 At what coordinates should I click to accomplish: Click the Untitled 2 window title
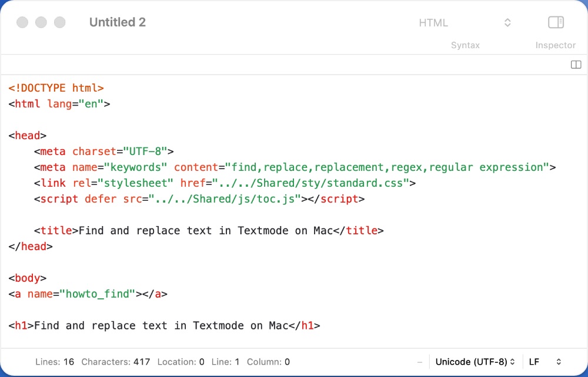pyautogui.click(x=118, y=22)
